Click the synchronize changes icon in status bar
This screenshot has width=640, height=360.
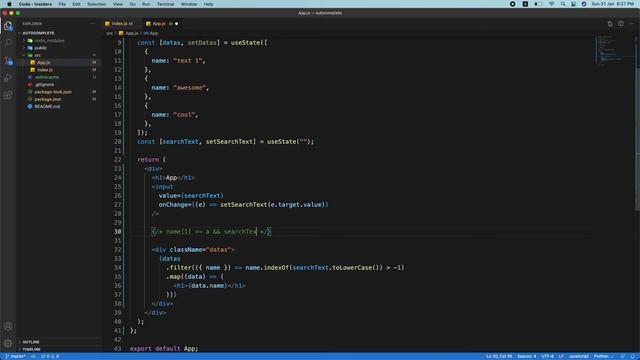(x=33, y=356)
